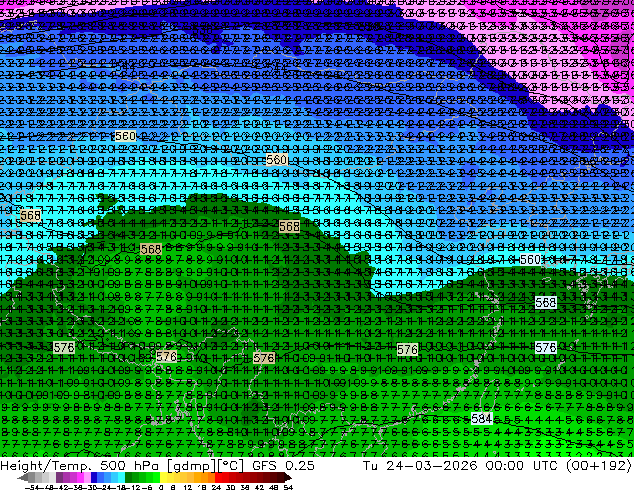Click the dark maroon right arrow legend end
634x490 pixels.
click(x=288, y=478)
